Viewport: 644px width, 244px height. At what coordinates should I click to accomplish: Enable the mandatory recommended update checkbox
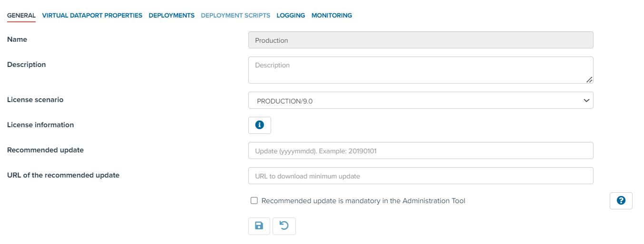click(x=254, y=201)
